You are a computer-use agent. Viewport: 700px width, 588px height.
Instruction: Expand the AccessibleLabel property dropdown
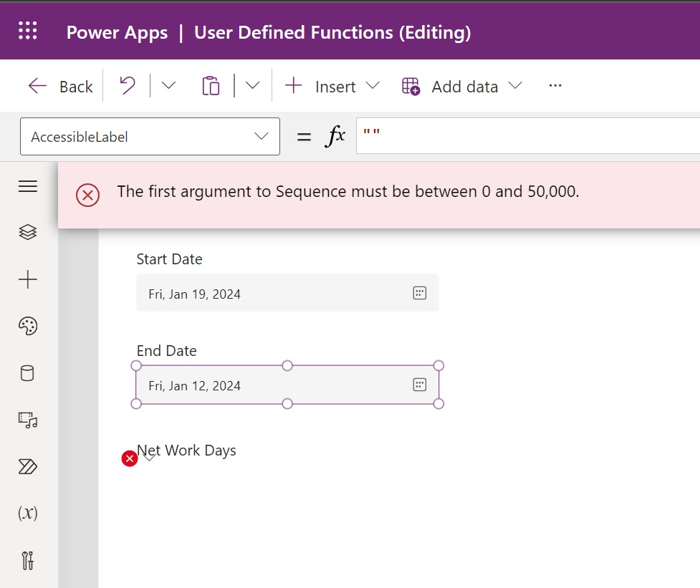pos(259,136)
